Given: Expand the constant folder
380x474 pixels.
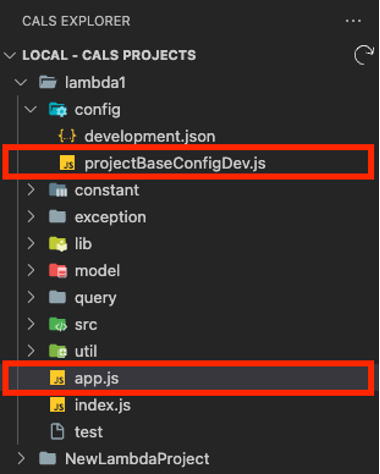Looking at the screenshot, I should [x=31, y=190].
